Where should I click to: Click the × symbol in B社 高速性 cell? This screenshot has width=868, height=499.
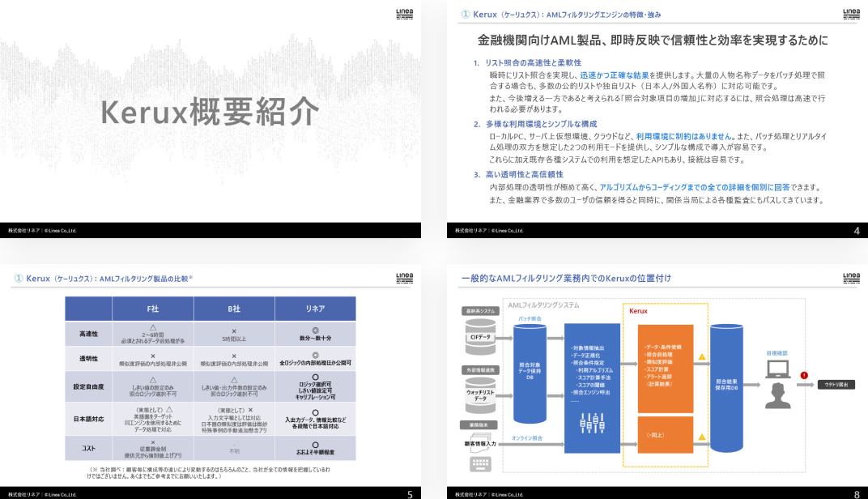point(234,331)
